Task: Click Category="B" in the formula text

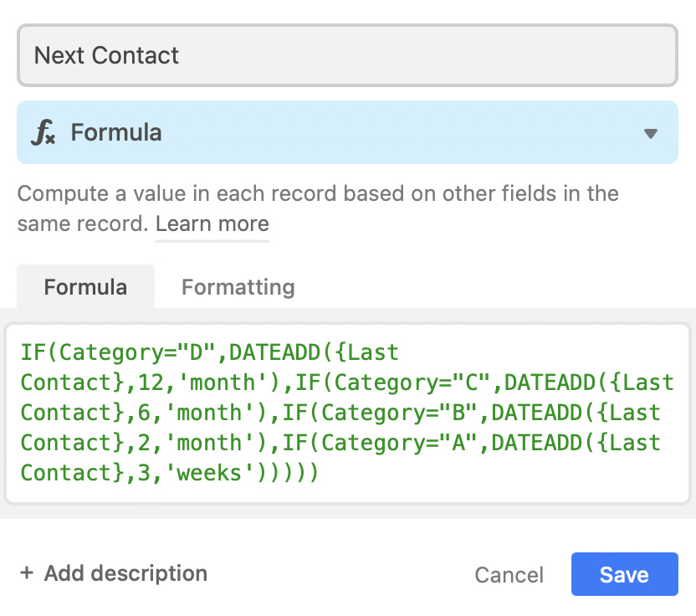Action: click(x=398, y=413)
